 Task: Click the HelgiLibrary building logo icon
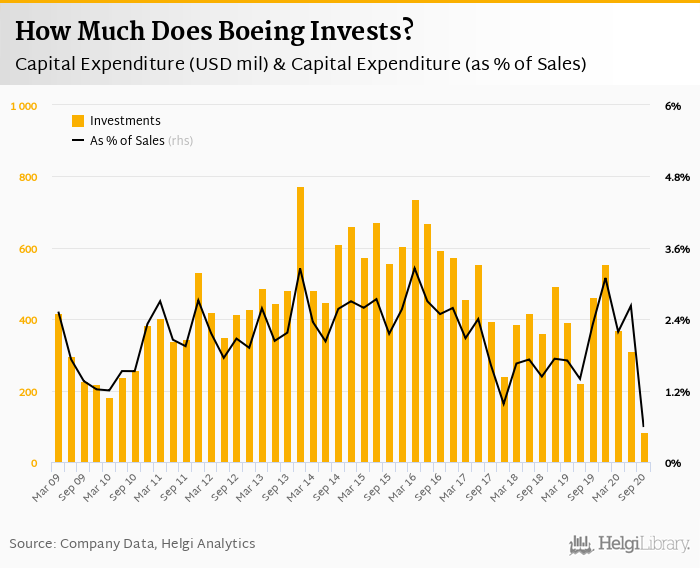click(582, 545)
